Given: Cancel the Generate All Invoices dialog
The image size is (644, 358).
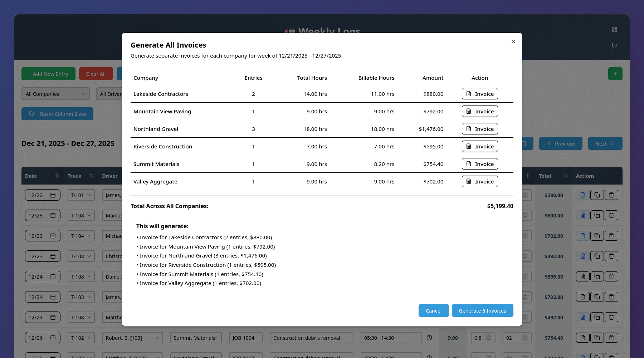Looking at the screenshot, I should tap(433, 310).
